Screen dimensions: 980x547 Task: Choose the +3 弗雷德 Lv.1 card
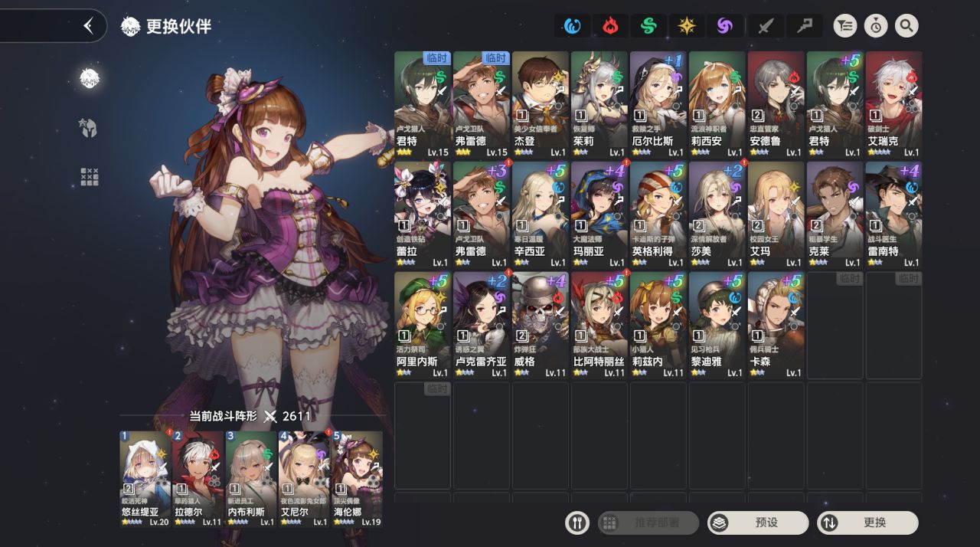(x=482, y=215)
